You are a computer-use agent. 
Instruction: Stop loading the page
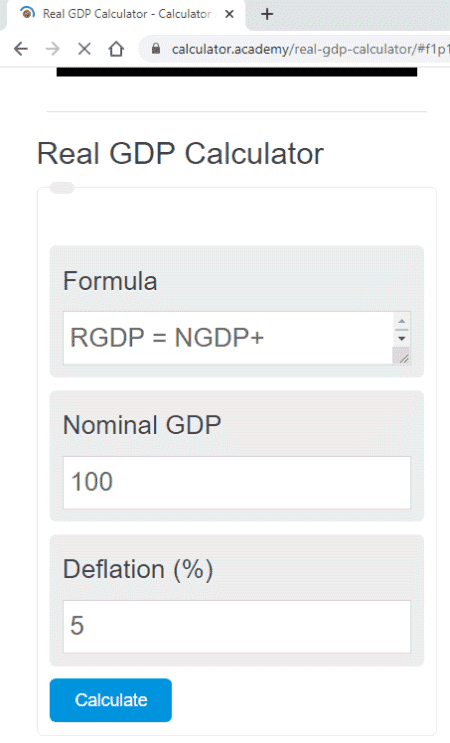click(x=84, y=49)
